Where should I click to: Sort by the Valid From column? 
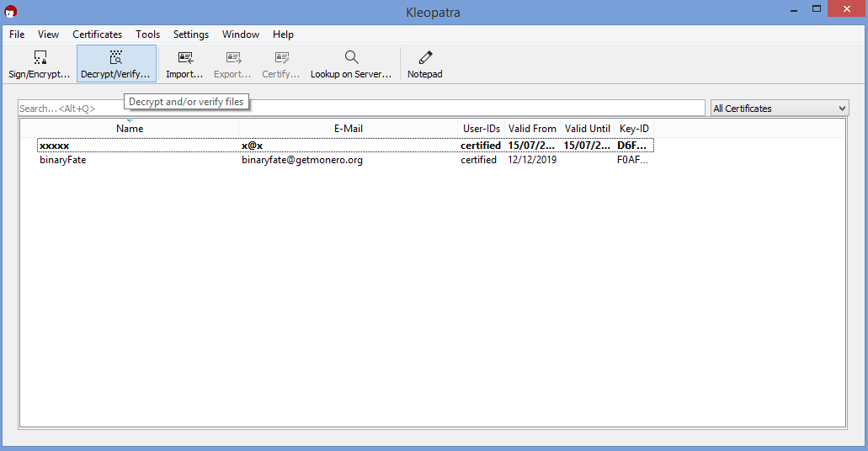pyautogui.click(x=532, y=129)
